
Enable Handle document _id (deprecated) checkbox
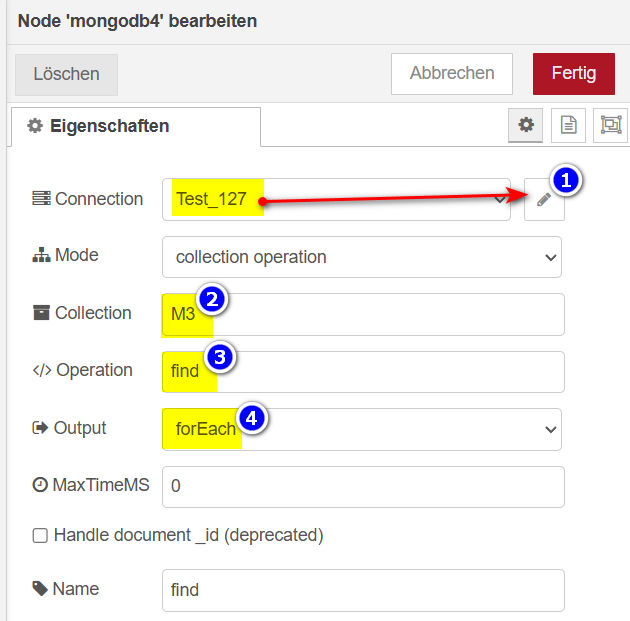[x=40, y=535]
